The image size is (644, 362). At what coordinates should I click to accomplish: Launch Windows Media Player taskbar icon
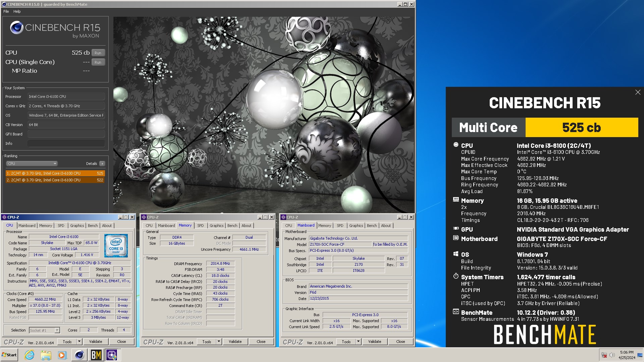click(x=62, y=355)
